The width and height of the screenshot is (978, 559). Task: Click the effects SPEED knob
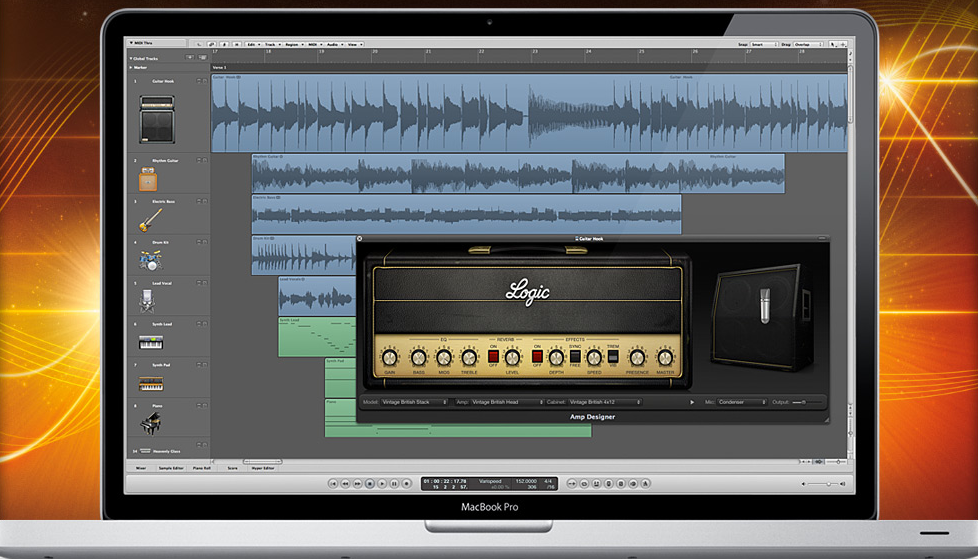pyautogui.click(x=594, y=357)
